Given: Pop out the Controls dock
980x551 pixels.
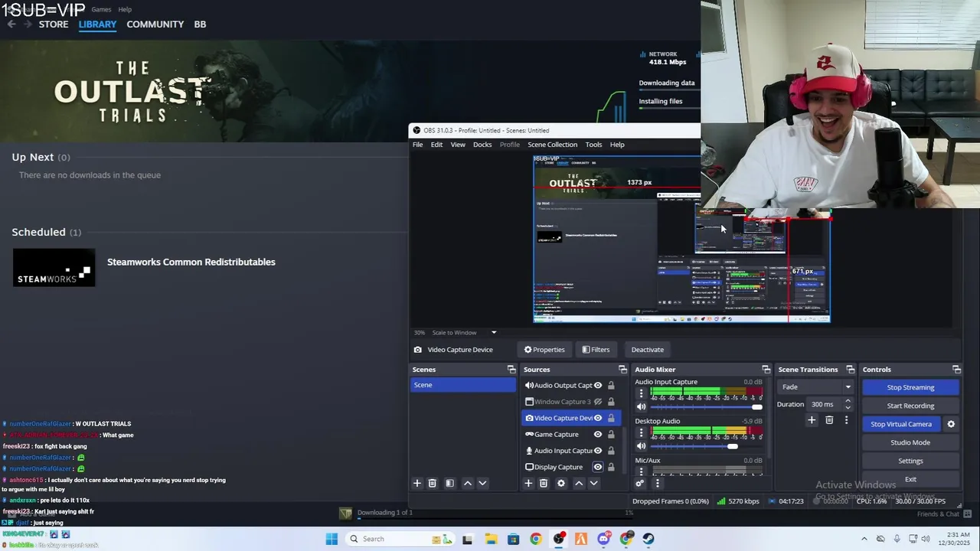Looking at the screenshot, I should point(956,370).
